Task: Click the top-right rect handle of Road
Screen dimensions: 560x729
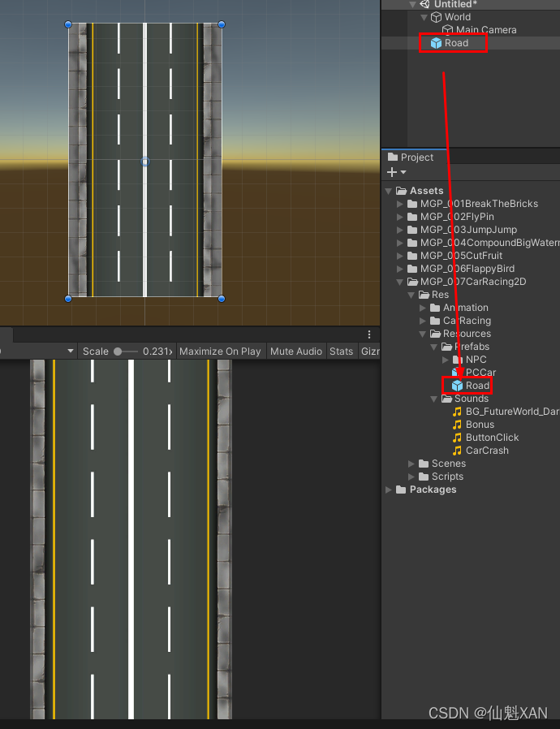Action: tap(222, 24)
